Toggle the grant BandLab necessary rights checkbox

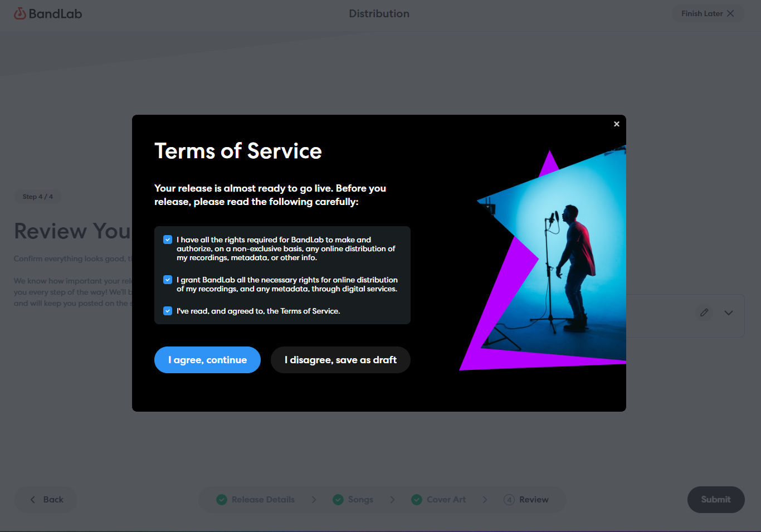click(168, 280)
